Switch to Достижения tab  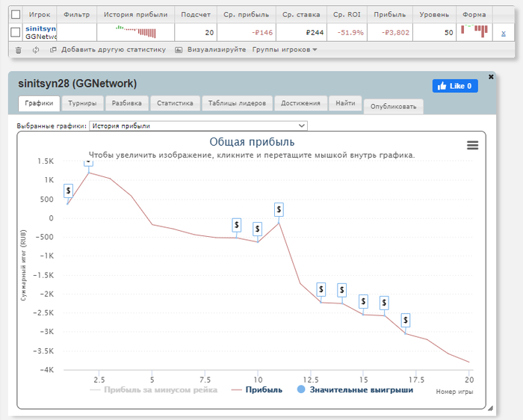click(300, 103)
